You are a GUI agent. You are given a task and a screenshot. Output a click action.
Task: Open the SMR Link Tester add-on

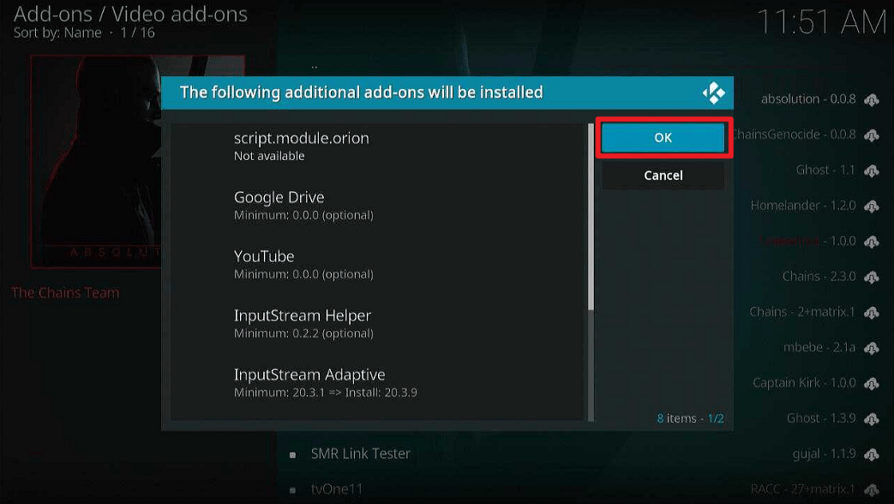pyautogui.click(x=360, y=454)
